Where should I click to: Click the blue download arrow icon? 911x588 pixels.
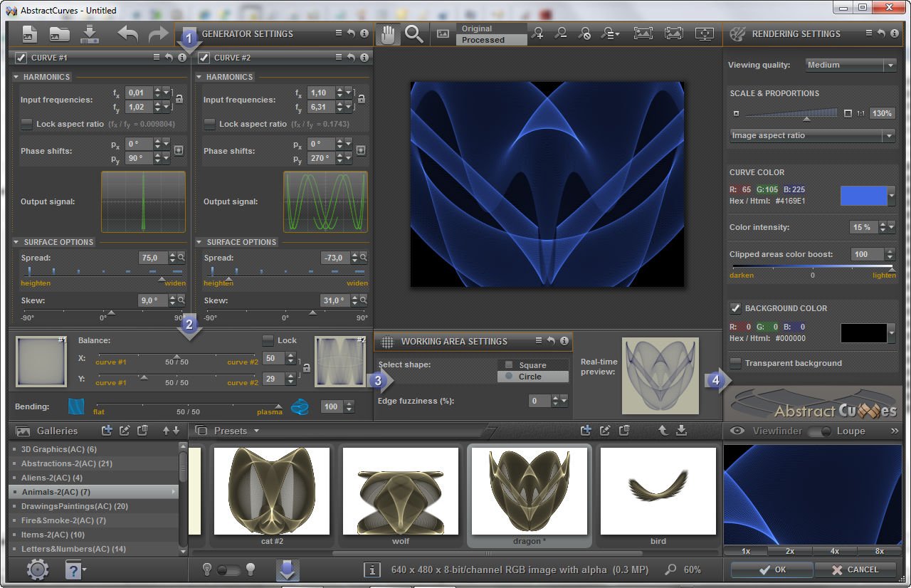288,569
